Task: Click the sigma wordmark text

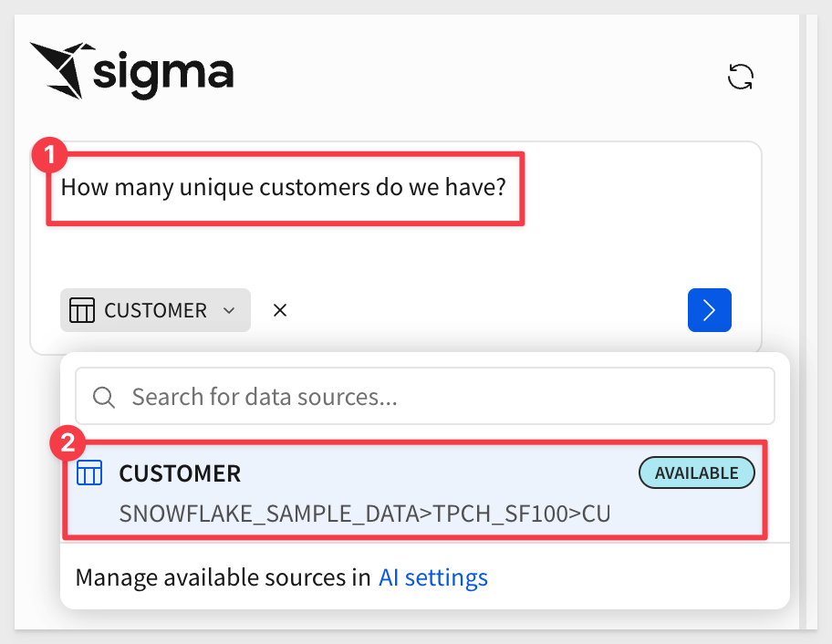Action: click(x=163, y=75)
